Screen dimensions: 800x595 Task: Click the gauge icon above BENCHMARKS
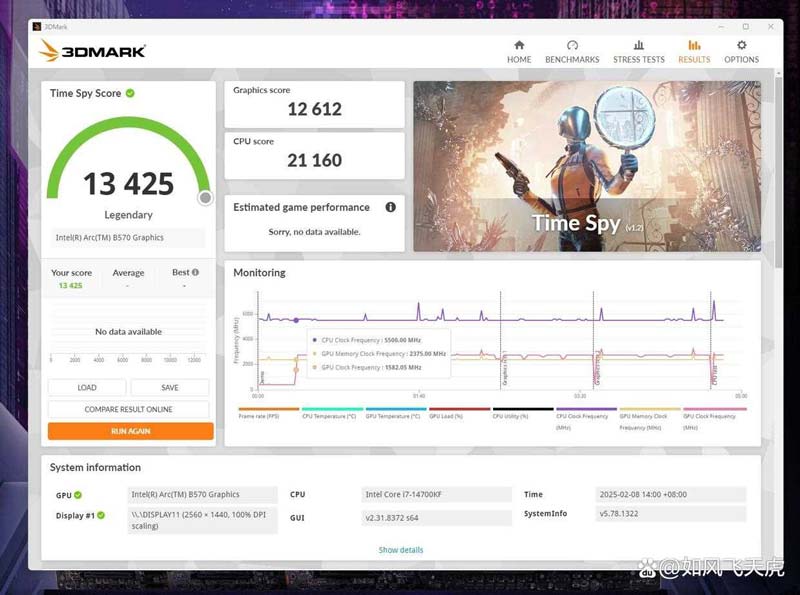point(572,45)
